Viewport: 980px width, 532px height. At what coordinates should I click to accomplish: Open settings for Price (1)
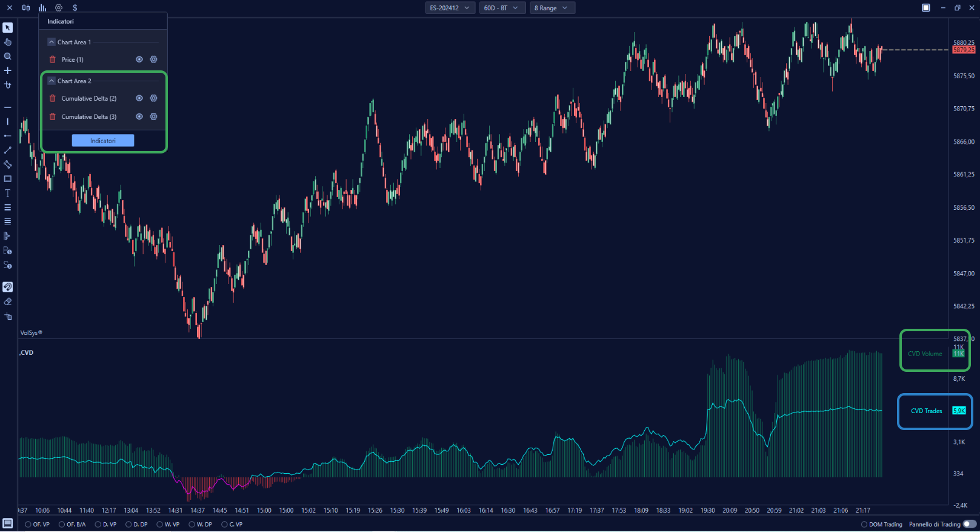tap(153, 59)
